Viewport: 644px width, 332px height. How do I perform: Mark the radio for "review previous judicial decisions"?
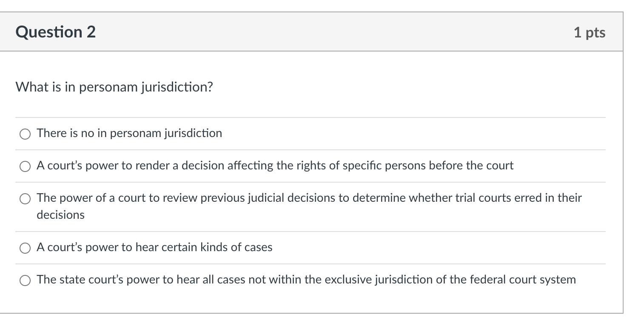[25, 199]
